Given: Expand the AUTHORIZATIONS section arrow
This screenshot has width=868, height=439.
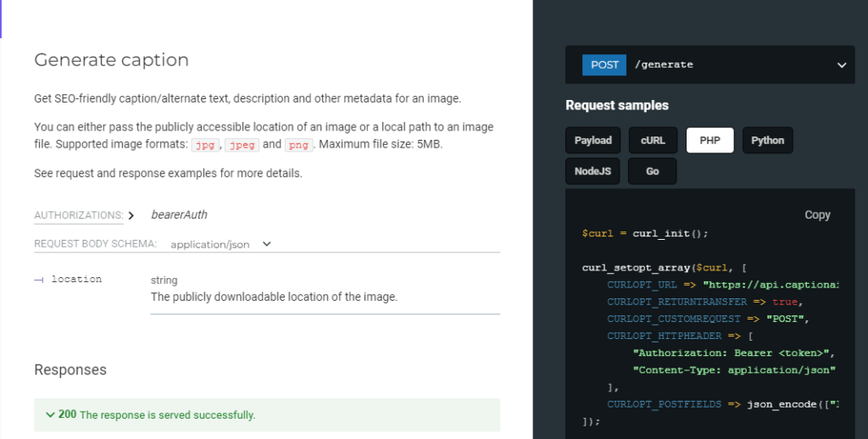Looking at the screenshot, I should (x=131, y=215).
